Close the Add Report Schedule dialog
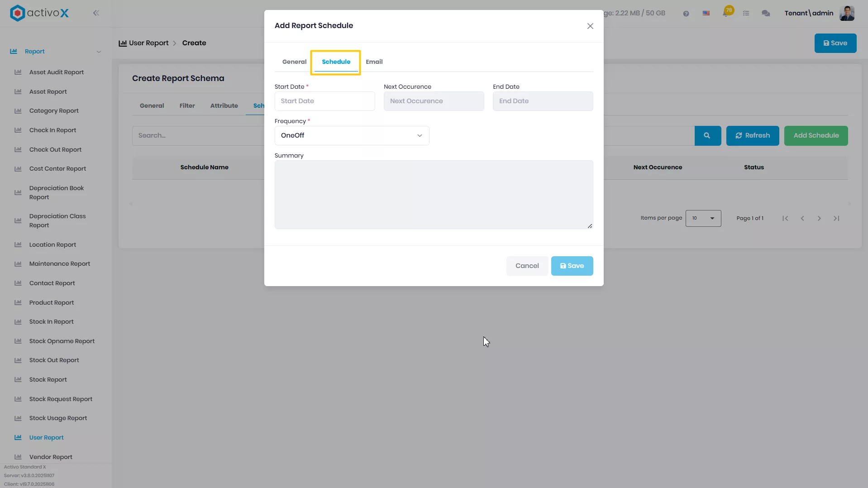 [590, 26]
